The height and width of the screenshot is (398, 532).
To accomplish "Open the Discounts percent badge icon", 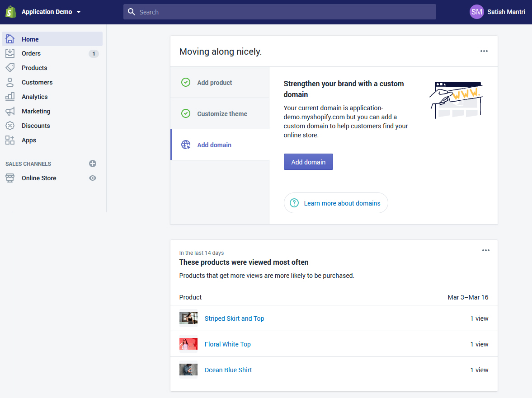I will (x=10, y=126).
